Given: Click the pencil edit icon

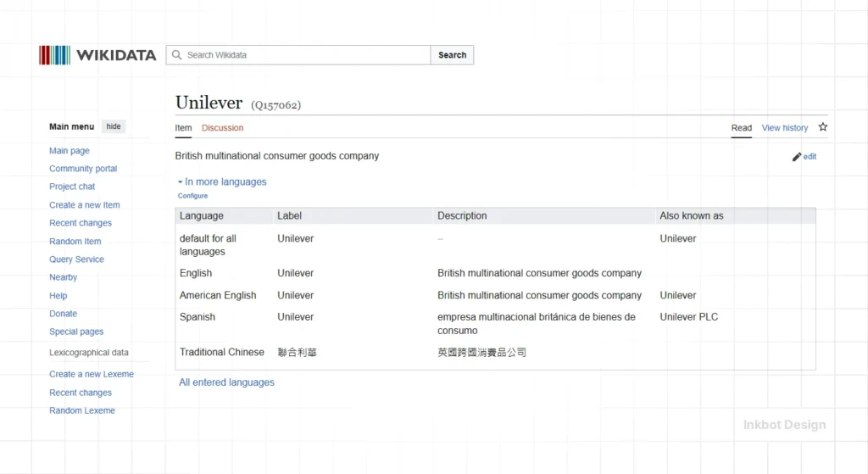Looking at the screenshot, I should point(797,157).
